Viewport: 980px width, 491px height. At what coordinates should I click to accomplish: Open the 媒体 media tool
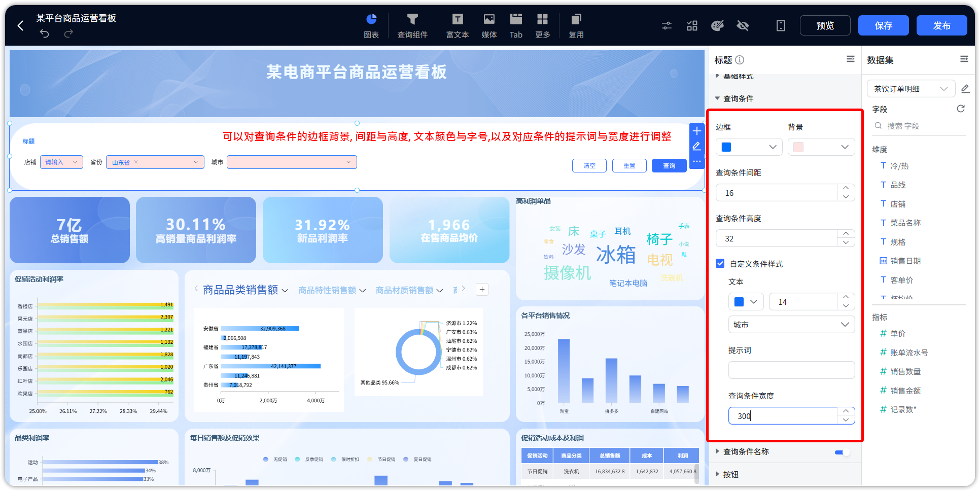[x=489, y=25]
